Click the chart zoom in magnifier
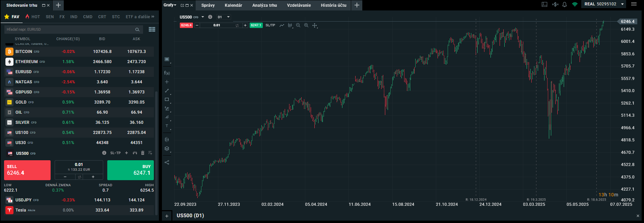The width and height of the screenshot is (644, 223). (306, 25)
